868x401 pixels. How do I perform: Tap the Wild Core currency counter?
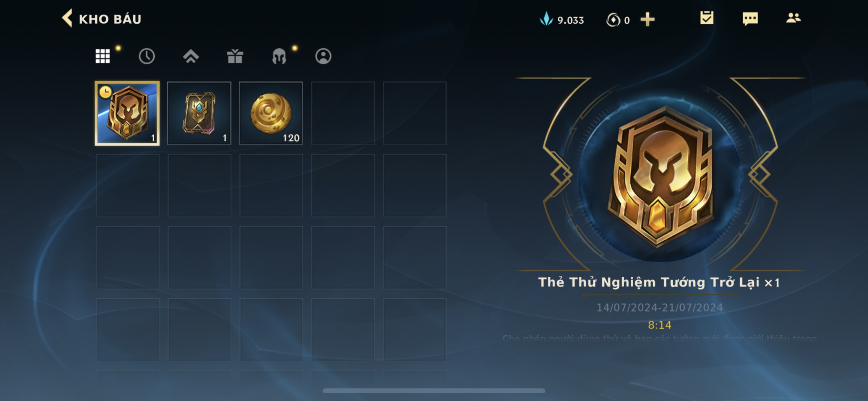point(618,20)
